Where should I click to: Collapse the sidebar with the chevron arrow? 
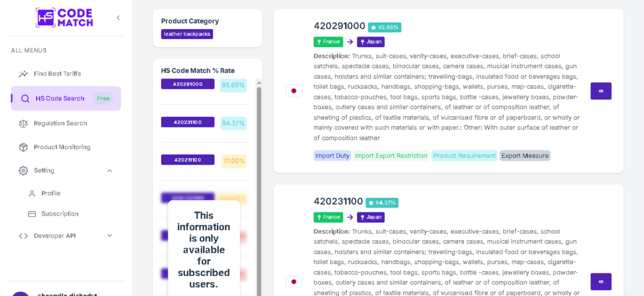pyautogui.click(x=118, y=18)
